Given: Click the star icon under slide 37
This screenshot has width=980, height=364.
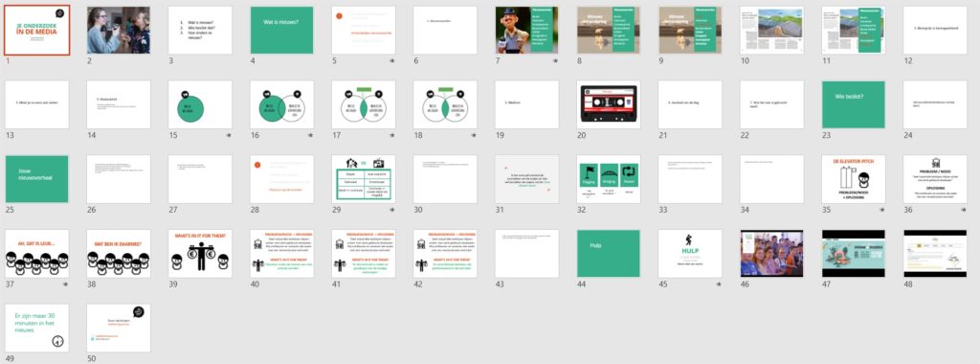Looking at the screenshot, I should point(65,284).
